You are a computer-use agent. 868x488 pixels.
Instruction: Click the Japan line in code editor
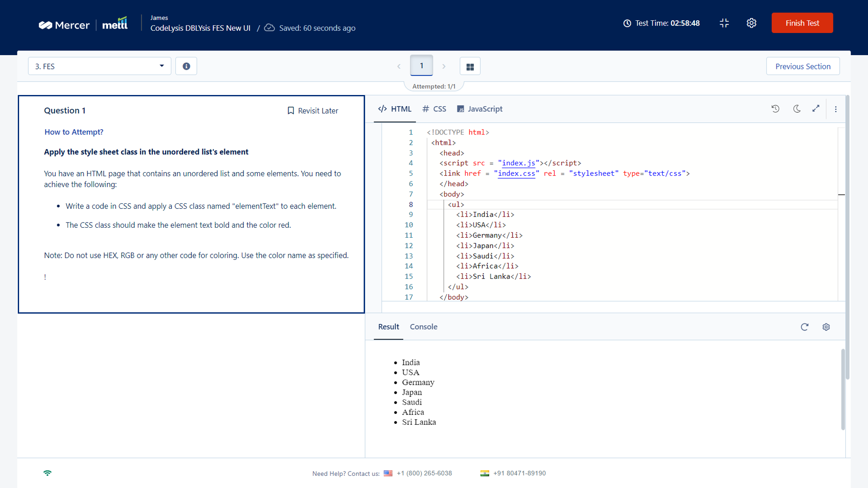485,246
